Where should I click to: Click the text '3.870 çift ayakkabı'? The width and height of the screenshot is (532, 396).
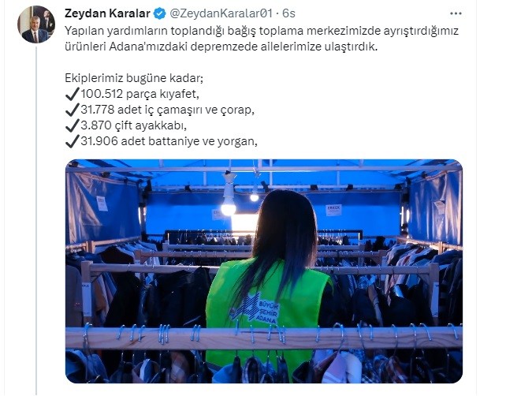[133, 125]
